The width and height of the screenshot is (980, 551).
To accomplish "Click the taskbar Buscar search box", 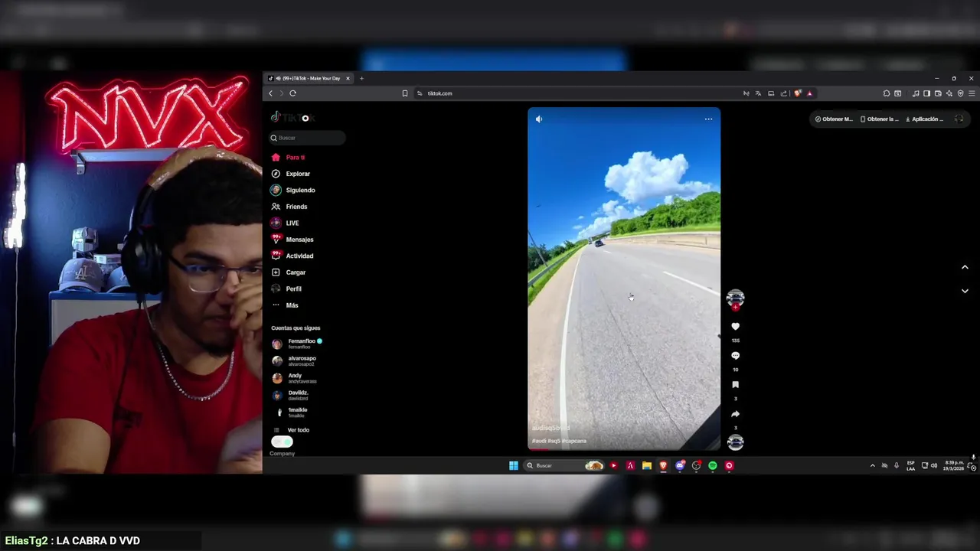I will 565,465.
